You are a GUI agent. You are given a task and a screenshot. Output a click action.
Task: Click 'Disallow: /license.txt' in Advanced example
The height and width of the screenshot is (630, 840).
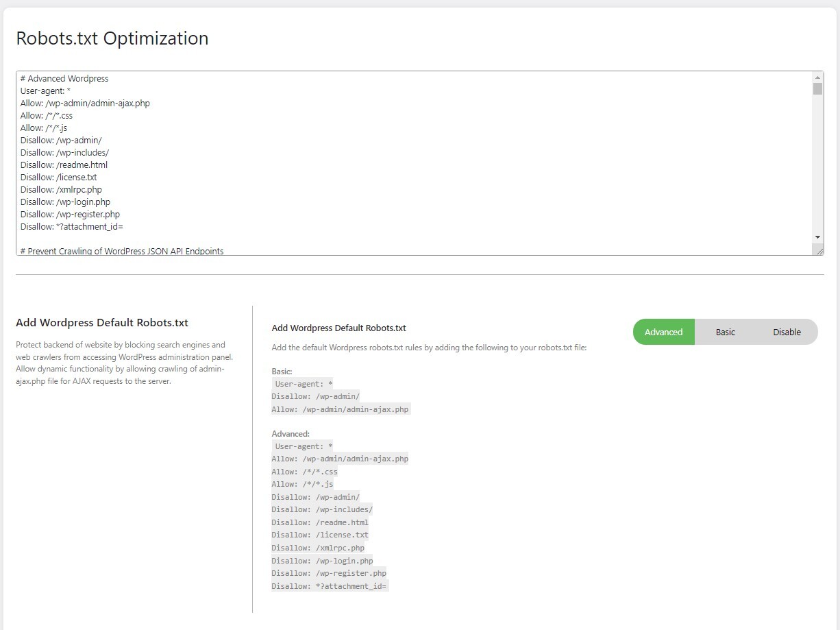[x=320, y=535]
